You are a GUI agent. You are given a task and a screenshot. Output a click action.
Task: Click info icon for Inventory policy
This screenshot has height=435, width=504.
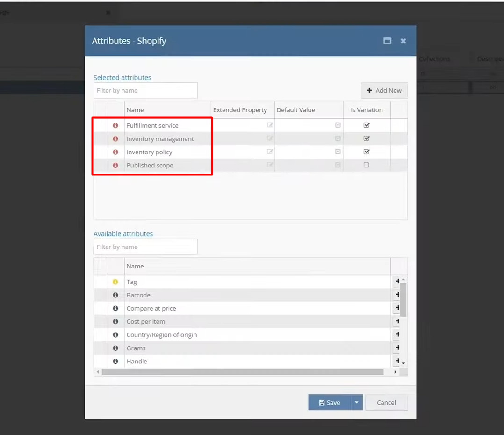pos(115,152)
